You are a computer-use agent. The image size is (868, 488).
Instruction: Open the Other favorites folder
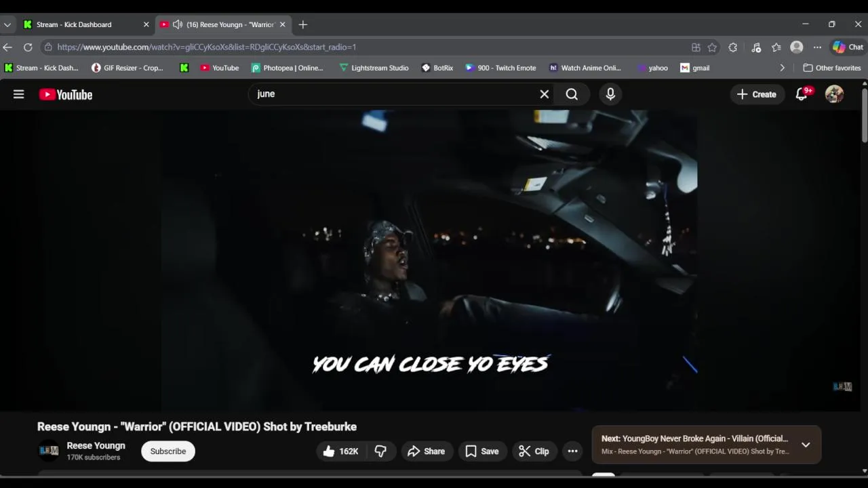tap(831, 68)
